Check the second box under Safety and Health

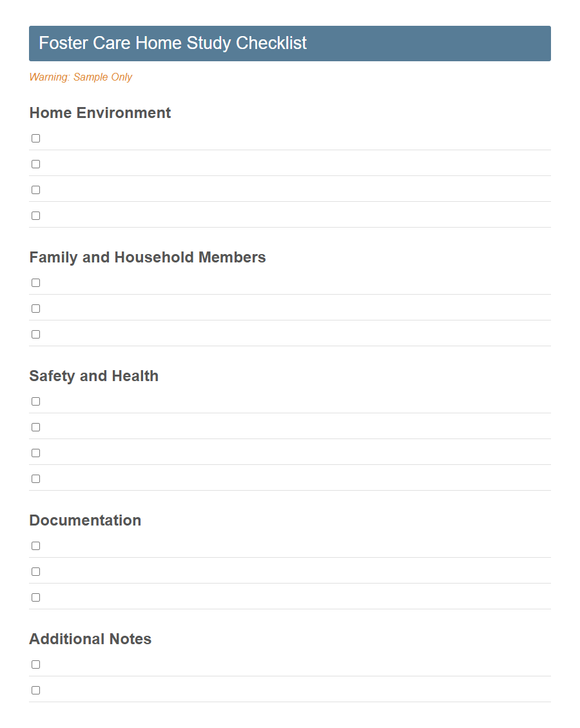click(x=35, y=427)
